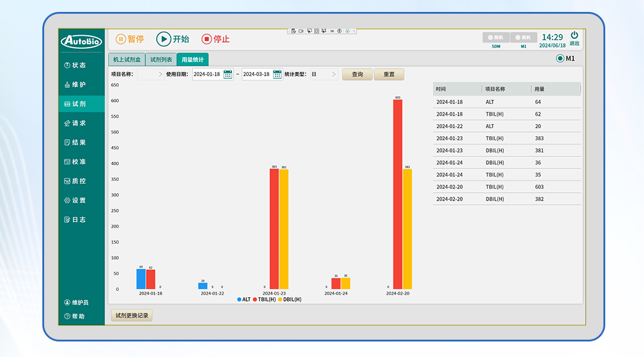
Task: Open the 请求 request page
Action: click(x=82, y=123)
